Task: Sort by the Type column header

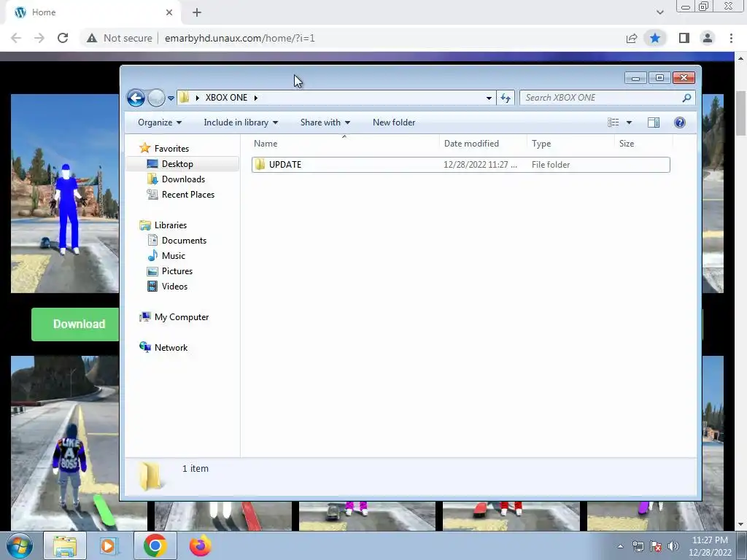Action: coord(570,144)
